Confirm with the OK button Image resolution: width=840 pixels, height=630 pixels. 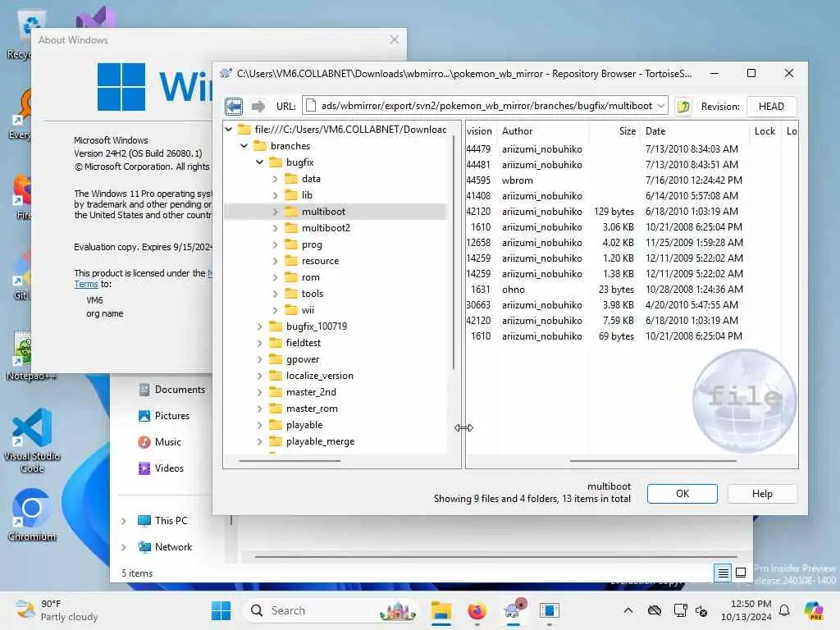pos(682,493)
